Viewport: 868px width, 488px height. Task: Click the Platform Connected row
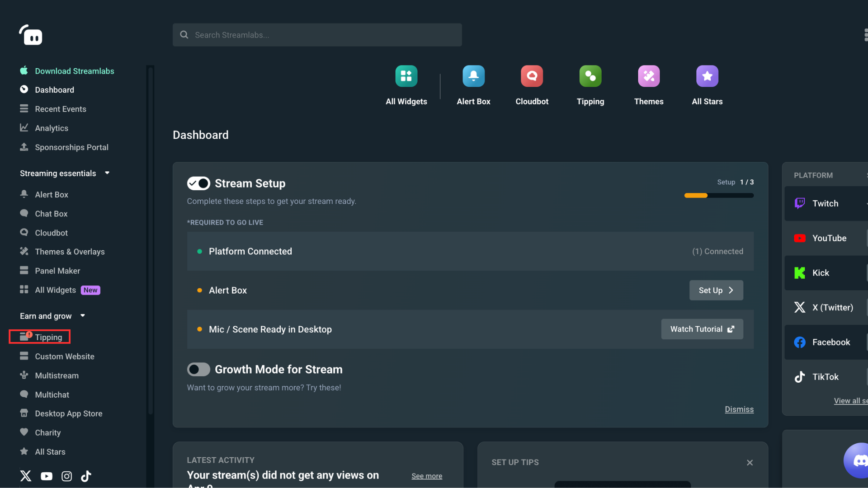[470, 251]
